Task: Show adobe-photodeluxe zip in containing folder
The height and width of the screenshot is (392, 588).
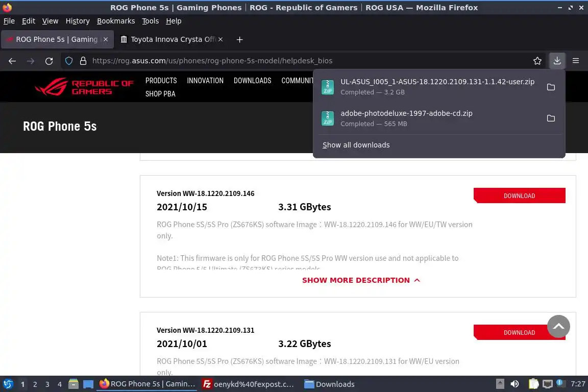Action: [551, 118]
